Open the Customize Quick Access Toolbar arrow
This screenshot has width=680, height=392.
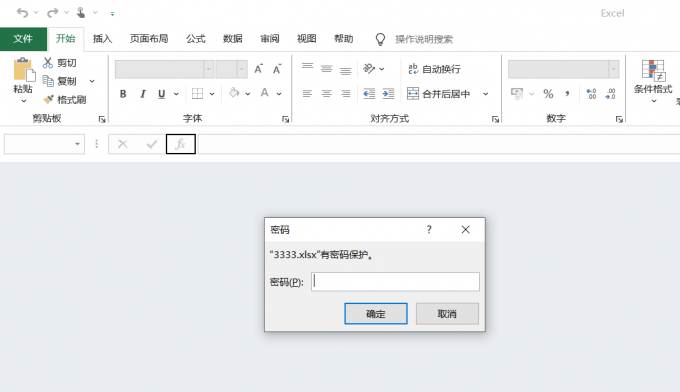coord(112,14)
